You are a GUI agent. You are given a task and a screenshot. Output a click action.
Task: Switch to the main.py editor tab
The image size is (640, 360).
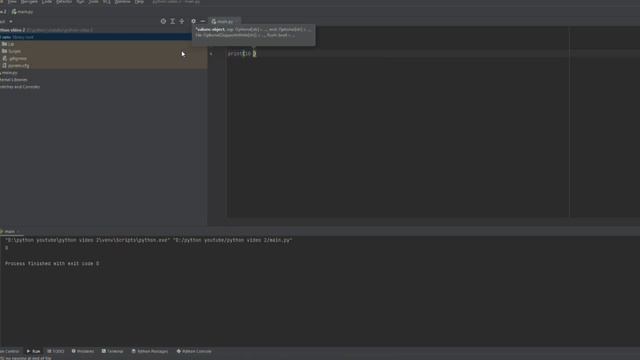tap(223, 21)
